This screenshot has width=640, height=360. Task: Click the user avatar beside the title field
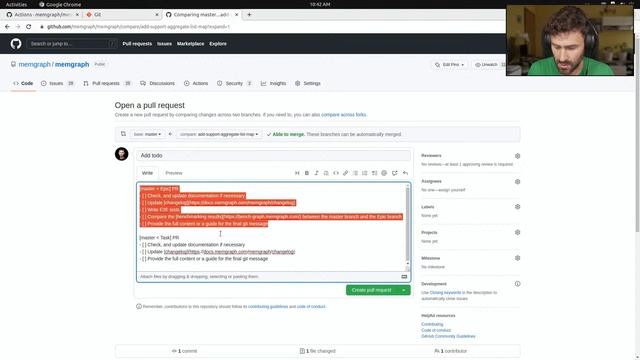122,154
